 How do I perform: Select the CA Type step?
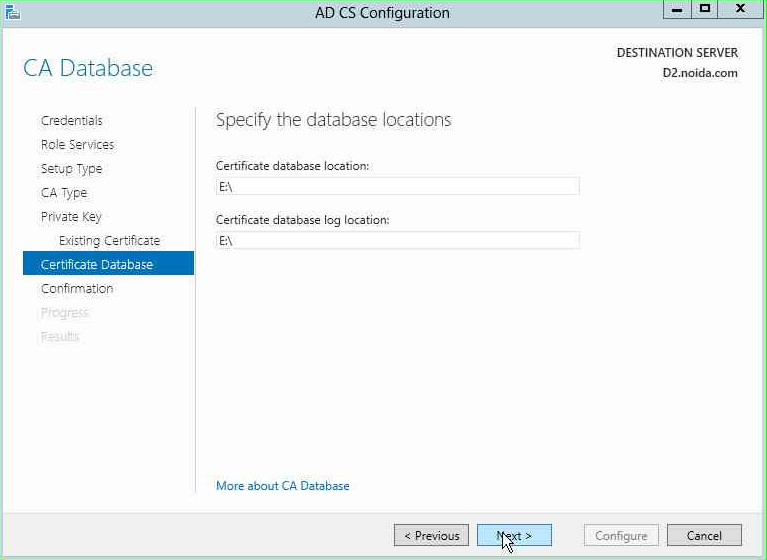pyautogui.click(x=64, y=193)
